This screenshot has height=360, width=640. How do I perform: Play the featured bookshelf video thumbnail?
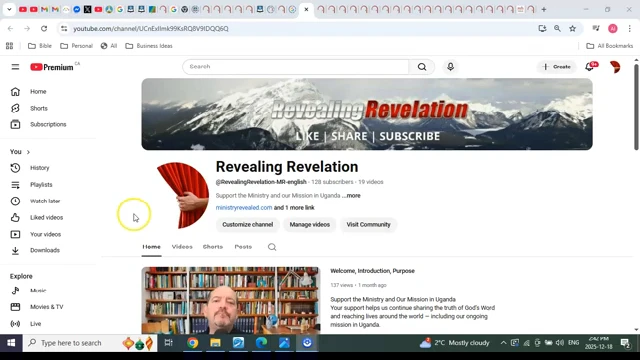tap(231, 300)
